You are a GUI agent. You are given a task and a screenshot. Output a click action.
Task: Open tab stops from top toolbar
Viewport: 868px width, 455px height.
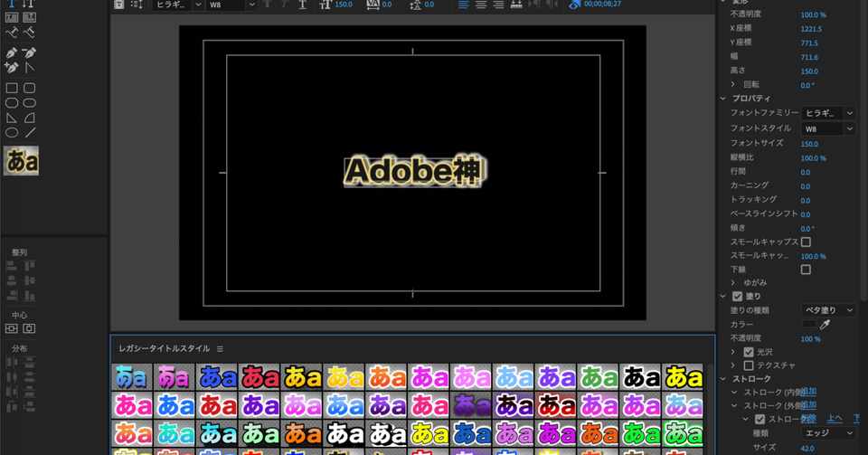(516, 5)
